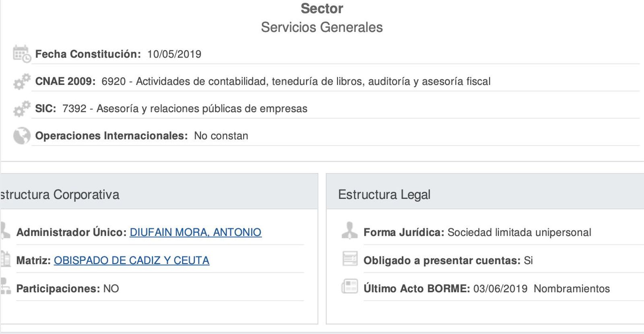The width and height of the screenshot is (644, 334).
Task: Open the OBISPADO DE CADIZ Y CEUTA link
Action: click(132, 260)
